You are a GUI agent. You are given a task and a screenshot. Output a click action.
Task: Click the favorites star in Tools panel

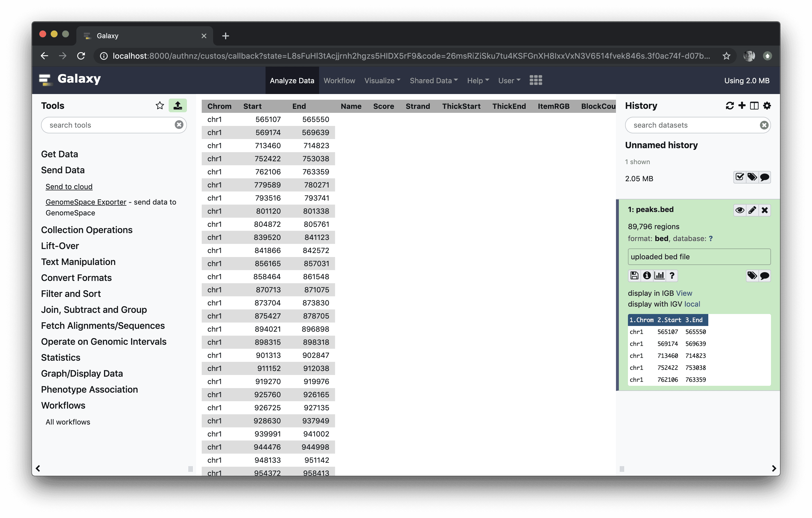(x=160, y=105)
